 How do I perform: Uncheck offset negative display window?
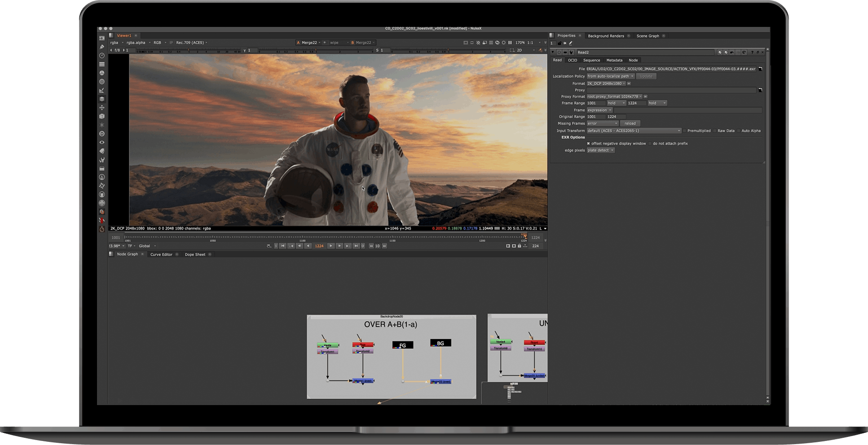coord(589,144)
